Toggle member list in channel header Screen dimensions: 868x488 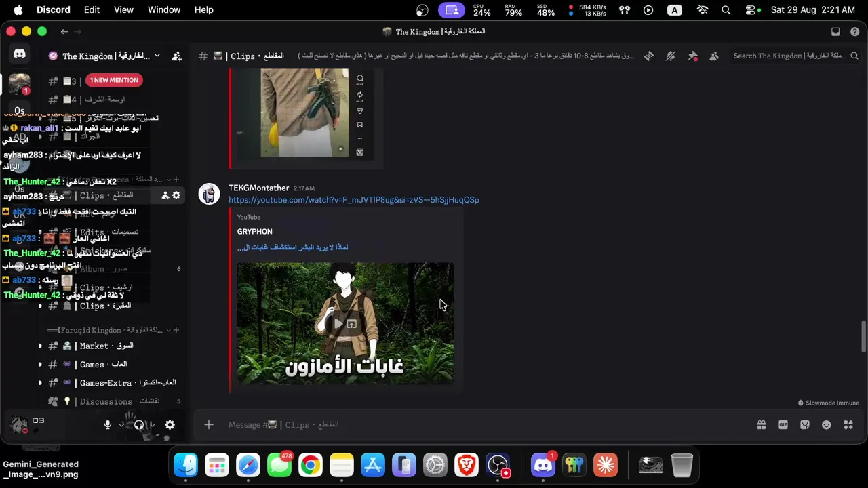(x=714, y=56)
